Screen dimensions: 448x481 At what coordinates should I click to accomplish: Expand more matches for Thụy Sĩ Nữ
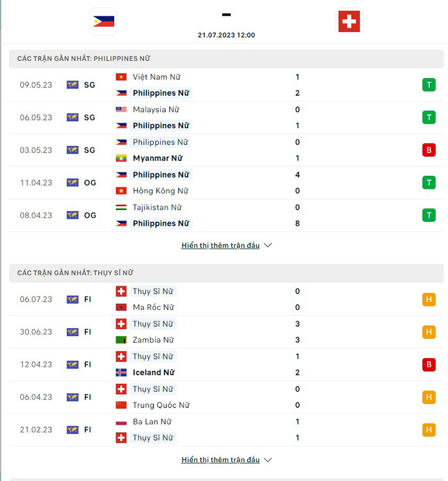221,459
